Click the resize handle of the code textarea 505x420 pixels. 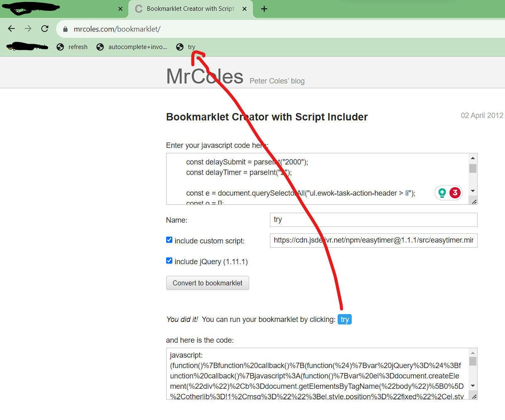pyautogui.click(x=474, y=201)
